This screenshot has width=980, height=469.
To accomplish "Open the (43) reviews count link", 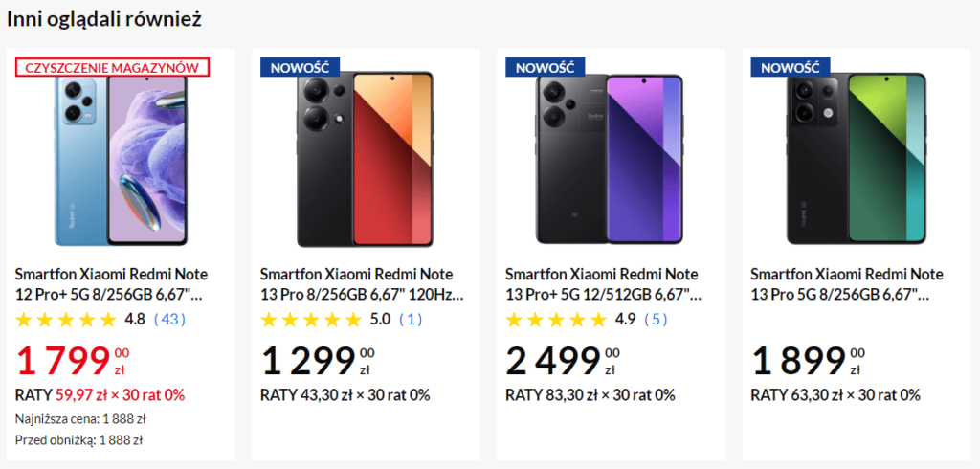I will click(x=169, y=320).
